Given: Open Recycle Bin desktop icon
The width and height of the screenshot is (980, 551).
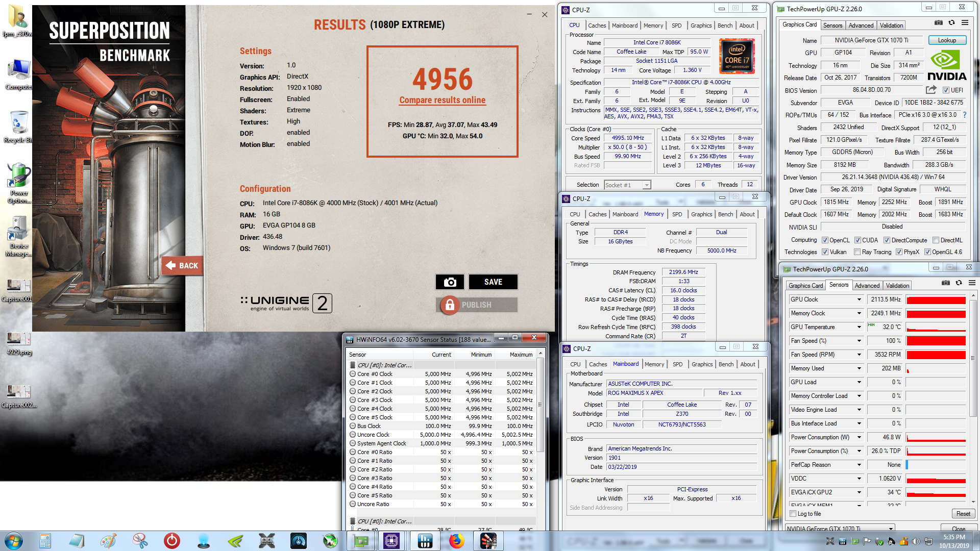Looking at the screenshot, I should click(18, 127).
